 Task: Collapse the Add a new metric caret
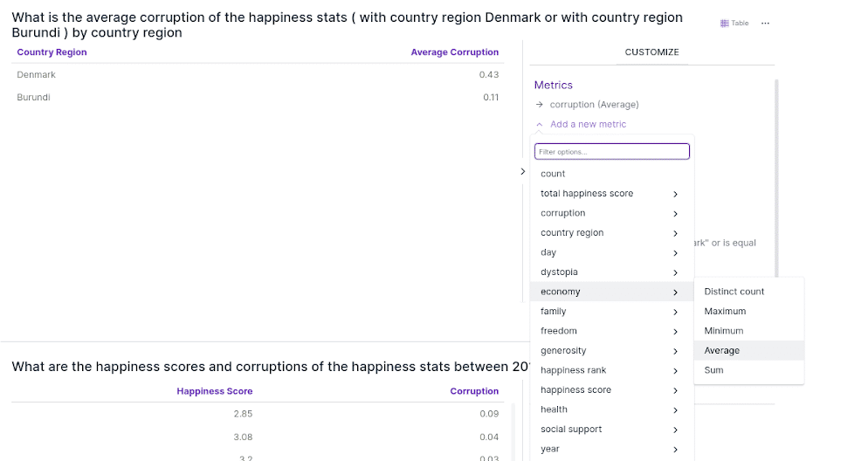540,125
